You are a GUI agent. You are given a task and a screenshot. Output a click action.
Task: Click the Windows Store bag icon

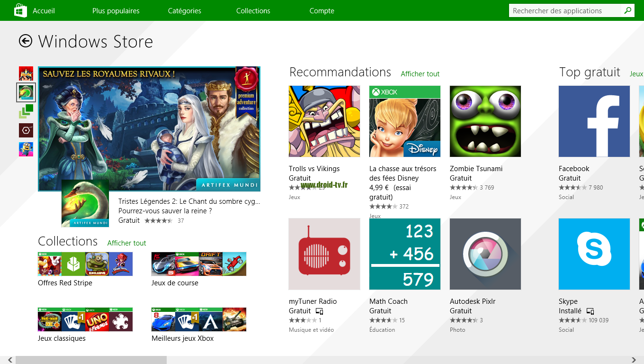tap(20, 10)
